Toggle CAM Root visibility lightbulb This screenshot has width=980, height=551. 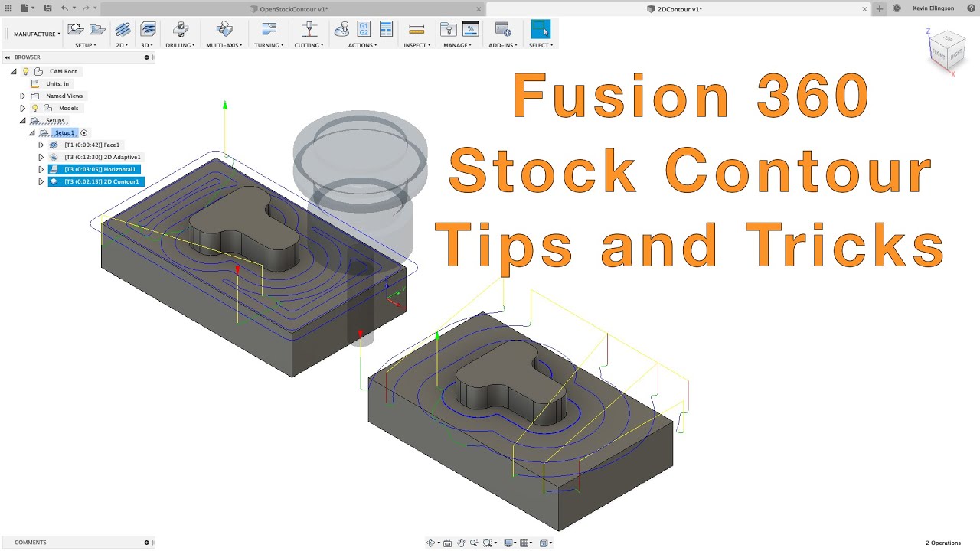point(25,71)
